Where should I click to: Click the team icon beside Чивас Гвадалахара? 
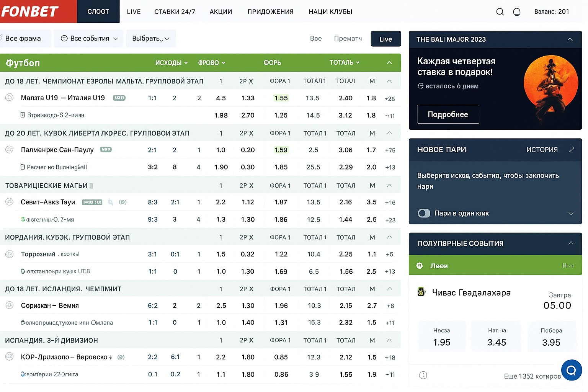tap(421, 292)
